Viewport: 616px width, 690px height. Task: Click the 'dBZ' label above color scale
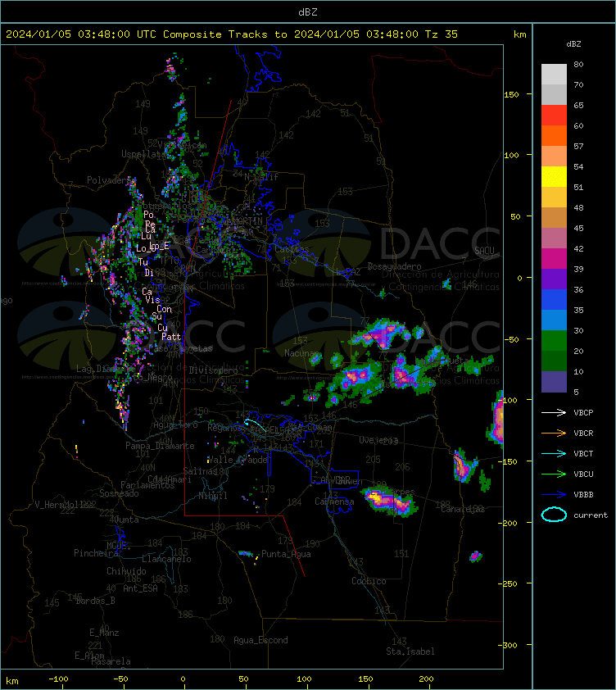[x=573, y=44]
